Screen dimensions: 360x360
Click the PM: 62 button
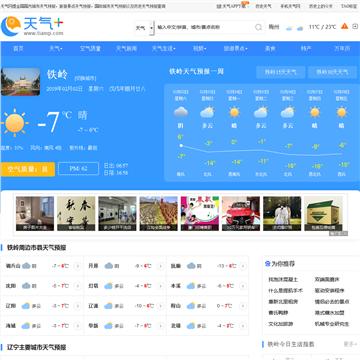point(79,169)
